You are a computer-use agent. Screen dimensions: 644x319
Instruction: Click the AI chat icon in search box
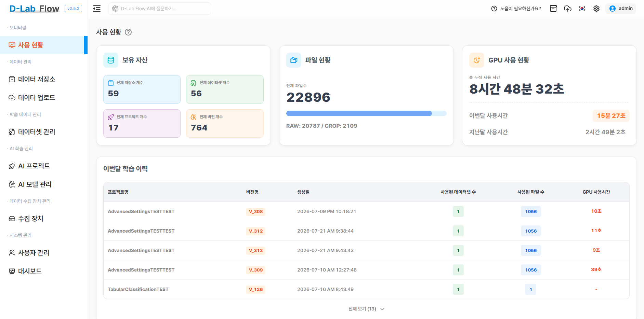pos(115,9)
